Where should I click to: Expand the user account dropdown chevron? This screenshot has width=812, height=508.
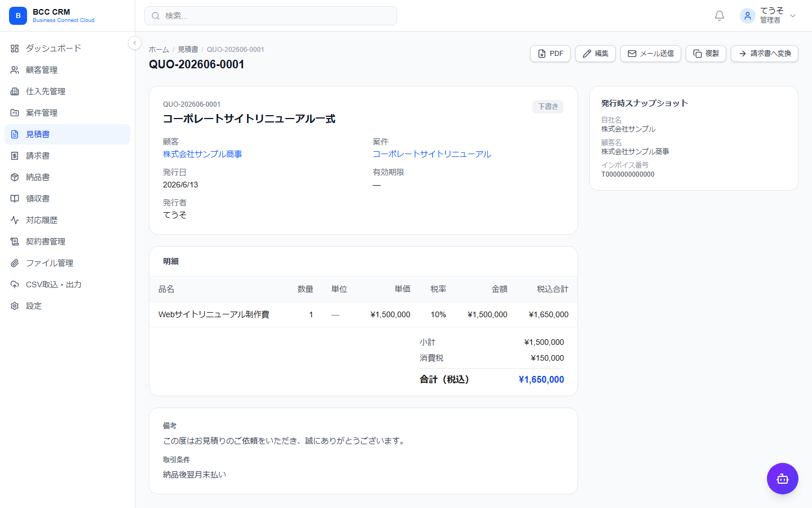[x=793, y=16]
